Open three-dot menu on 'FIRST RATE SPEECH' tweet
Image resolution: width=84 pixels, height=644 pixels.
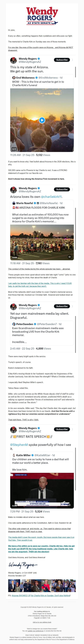72,429
